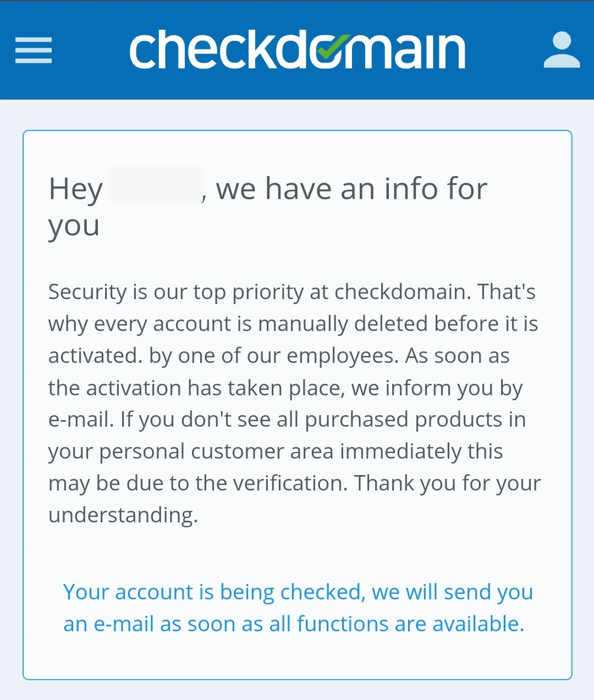Open the hamburger navigation menu

34,51
